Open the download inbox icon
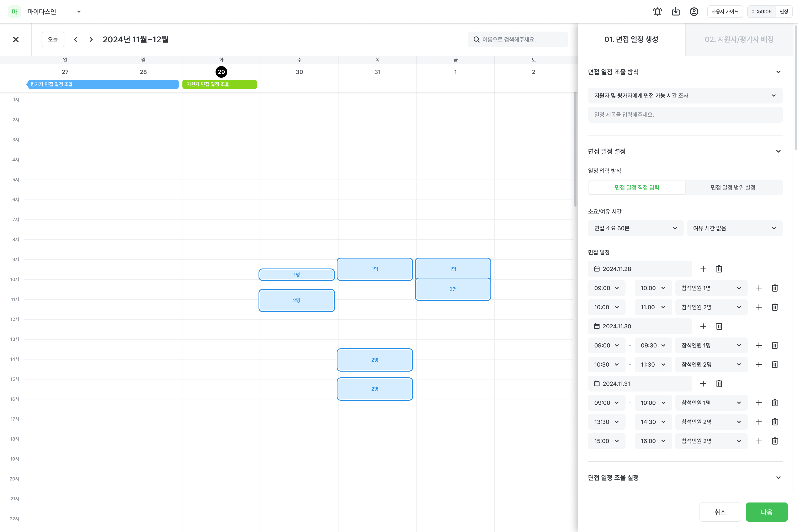Image resolution: width=798 pixels, height=532 pixels. pyautogui.click(x=676, y=12)
